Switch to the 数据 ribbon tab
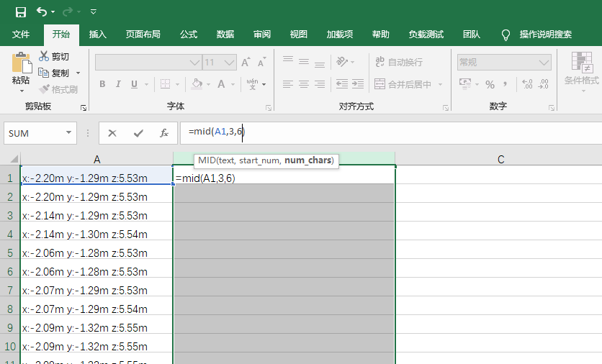This screenshot has height=364, width=602. click(225, 35)
